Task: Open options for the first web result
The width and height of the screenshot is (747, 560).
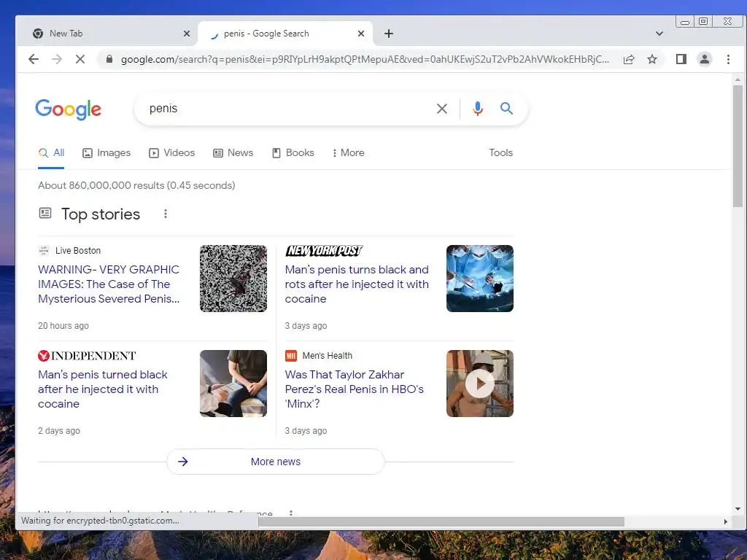Action: (x=290, y=513)
